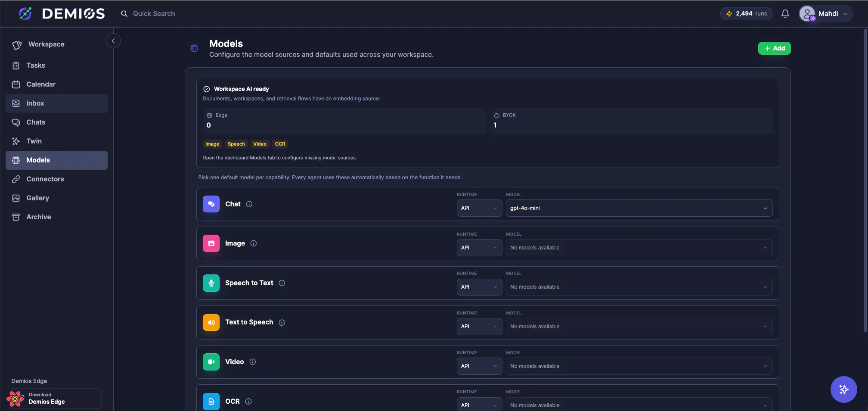The width and height of the screenshot is (868, 411).
Task: Open Connectors in sidebar
Action: tap(56, 179)
